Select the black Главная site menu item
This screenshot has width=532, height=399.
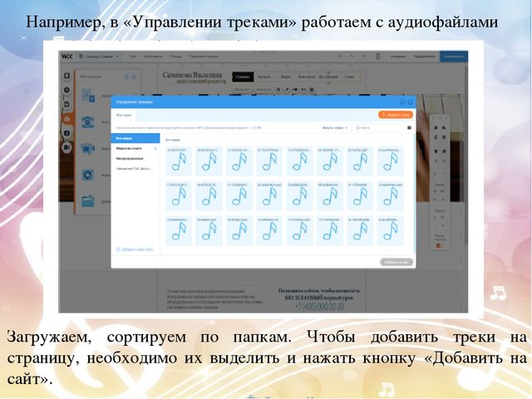pyautogui.click(x=243, y=77)
